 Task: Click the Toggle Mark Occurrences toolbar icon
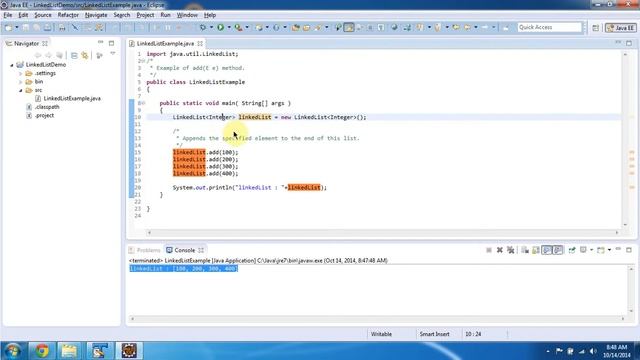[x=349, y=27]
